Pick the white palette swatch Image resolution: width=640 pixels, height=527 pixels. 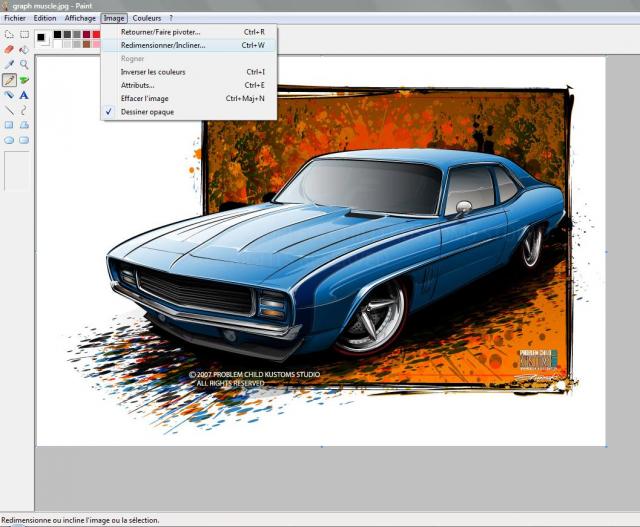(58, 44)
